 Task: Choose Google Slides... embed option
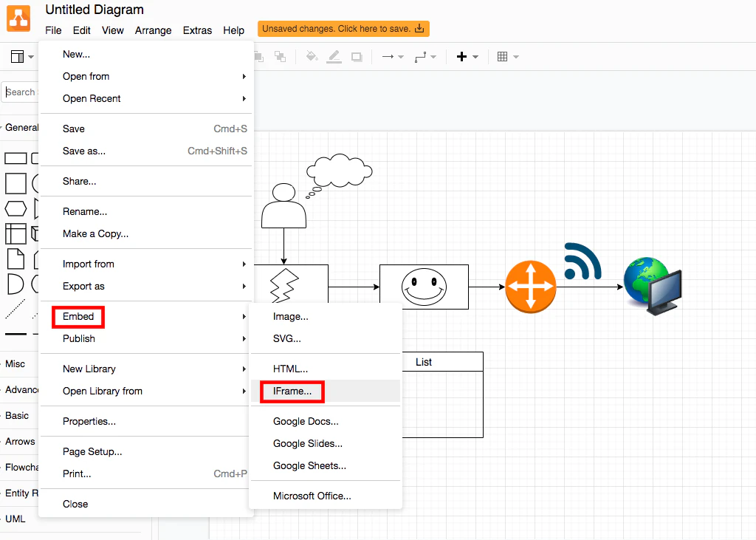tap(326, 444)
